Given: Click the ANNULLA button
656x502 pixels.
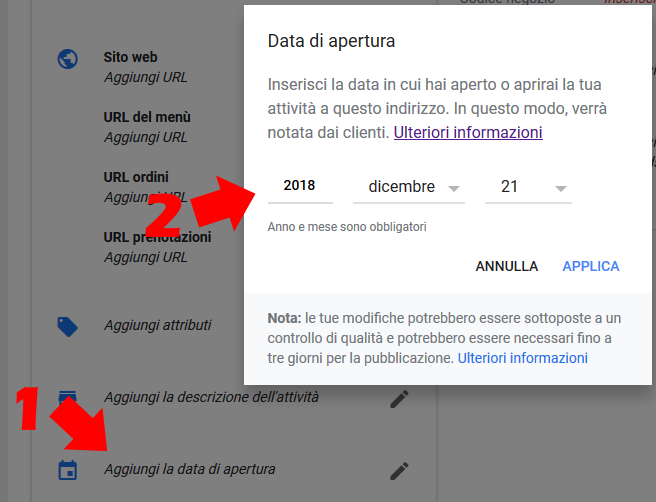Looking at the screenshot, I should (506, 266).
